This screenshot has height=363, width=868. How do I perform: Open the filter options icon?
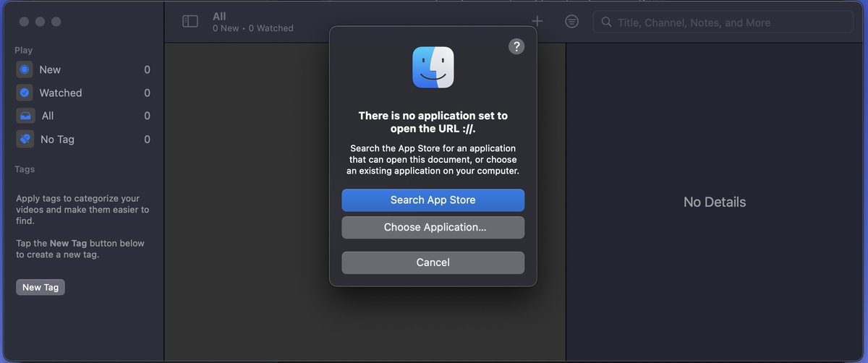[571, 22]
